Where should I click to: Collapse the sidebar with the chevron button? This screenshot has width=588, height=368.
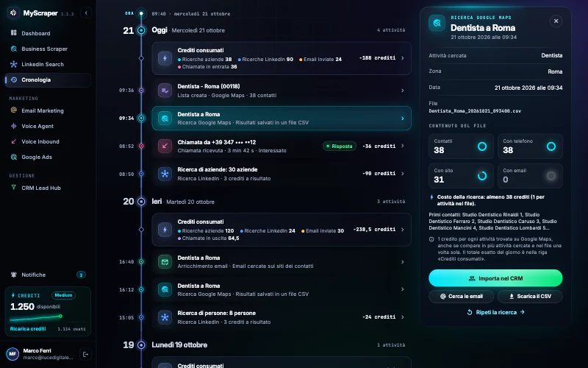(x=86, y=13)
